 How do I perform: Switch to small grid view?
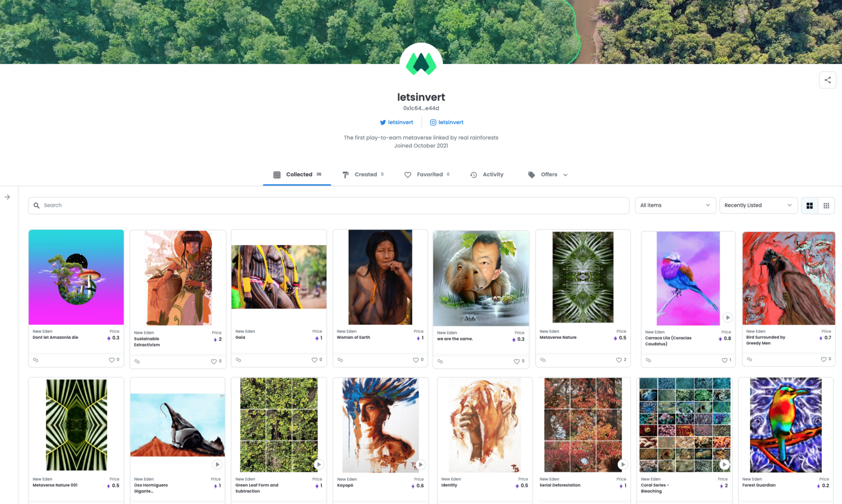(826, 205)
